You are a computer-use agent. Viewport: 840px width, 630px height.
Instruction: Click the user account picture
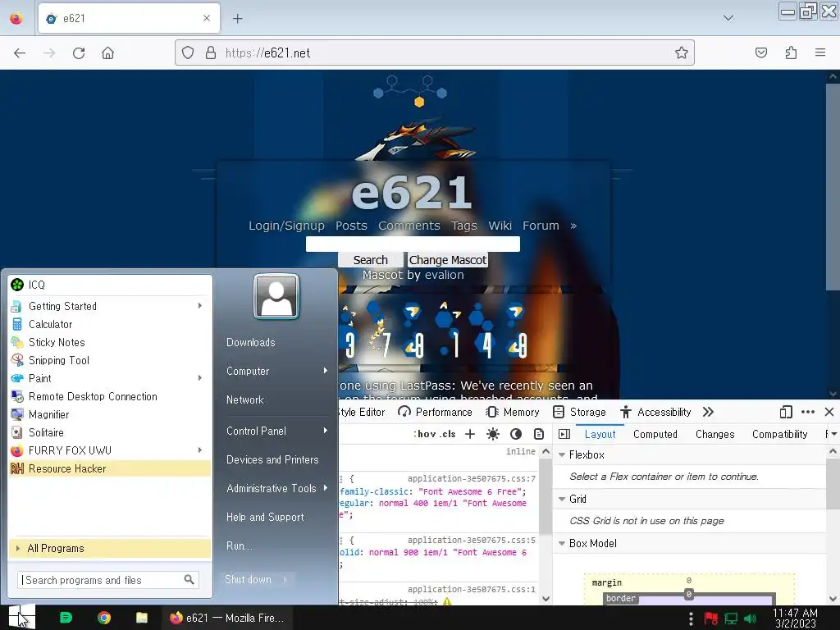coord(276,295)
